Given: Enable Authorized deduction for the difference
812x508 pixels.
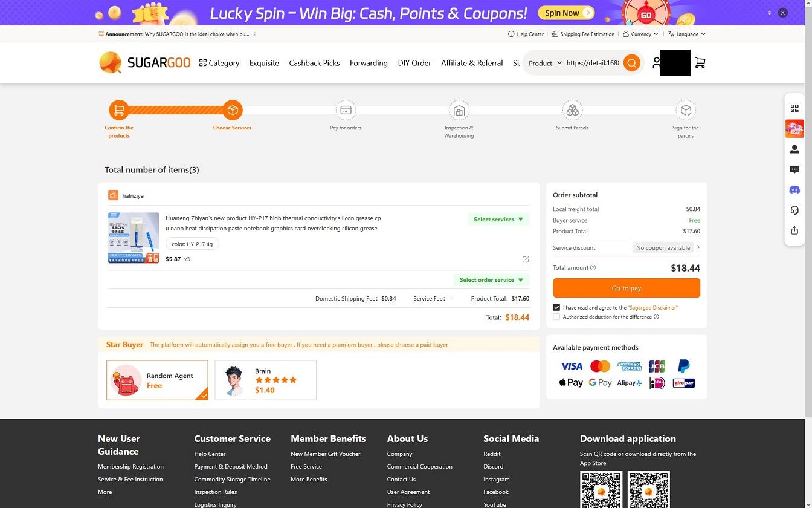Looking at the screenshot, I should point(556,317).
